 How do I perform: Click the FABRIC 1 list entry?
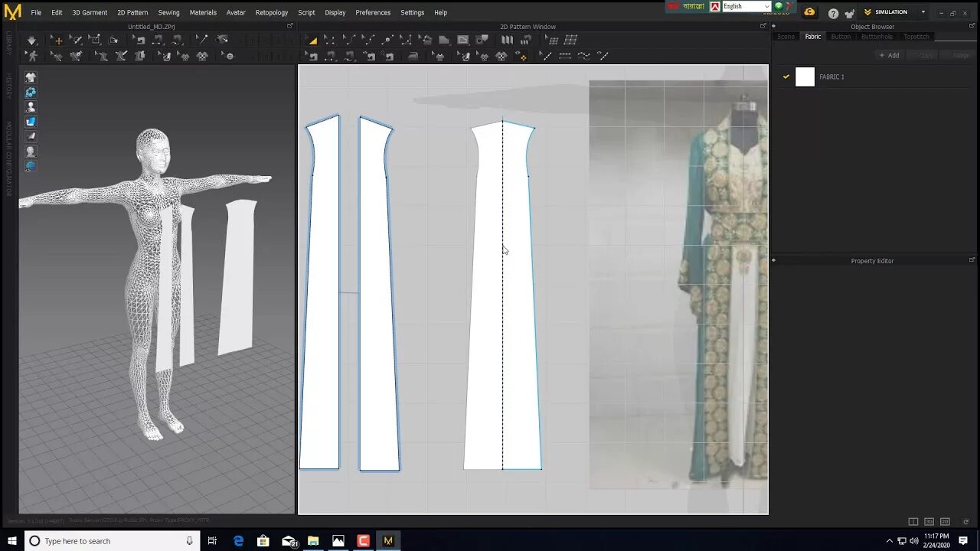(x=831, y=77)
